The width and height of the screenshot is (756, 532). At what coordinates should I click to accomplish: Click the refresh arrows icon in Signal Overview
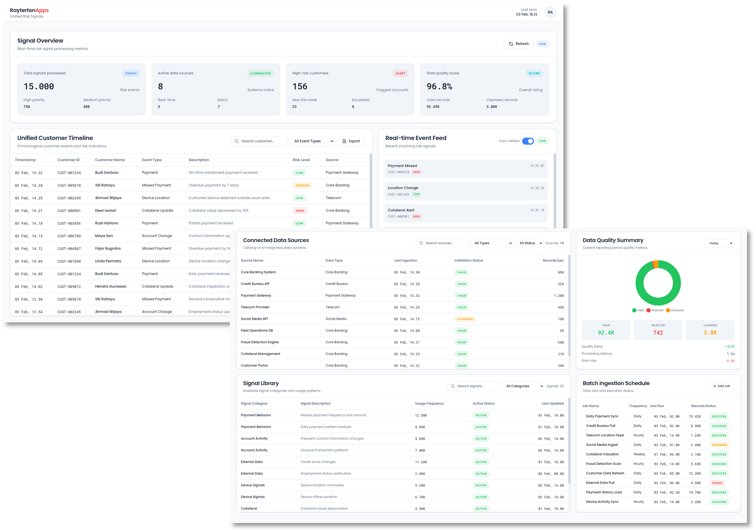tap(511, 43)
